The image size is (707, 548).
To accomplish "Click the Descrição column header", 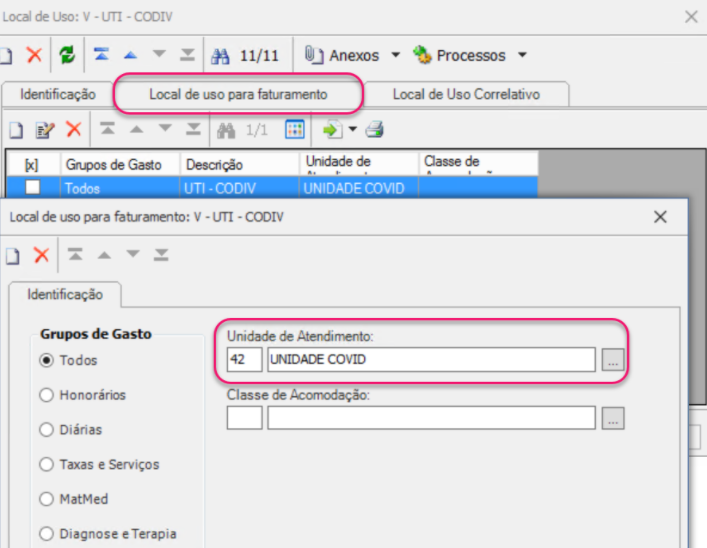I will coord(239,164).
